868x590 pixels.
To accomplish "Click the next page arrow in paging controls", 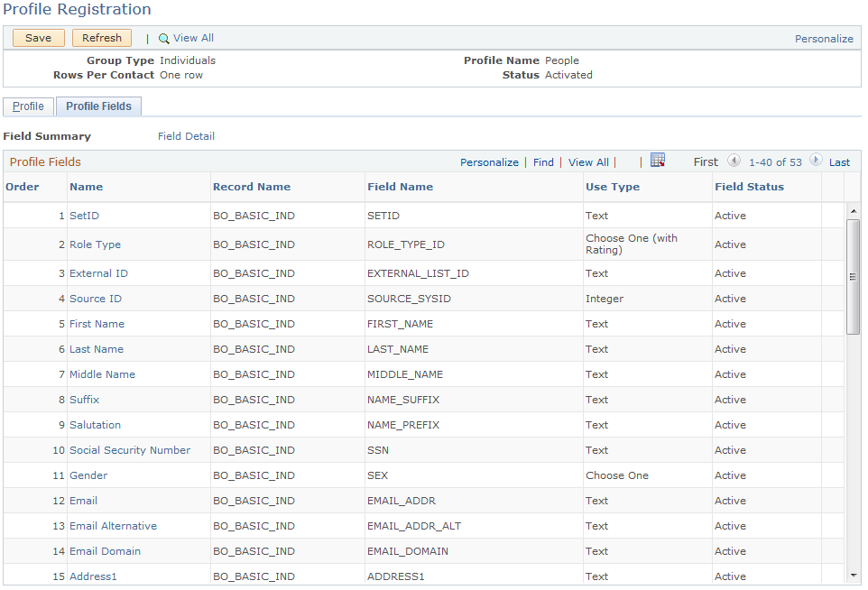I will 817,162.
